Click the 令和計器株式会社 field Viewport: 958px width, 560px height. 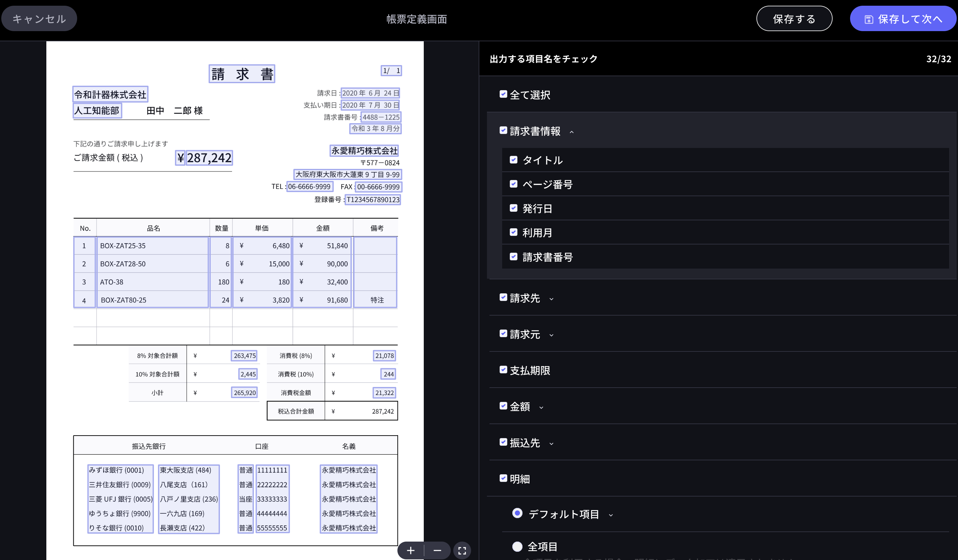[110, 94]
